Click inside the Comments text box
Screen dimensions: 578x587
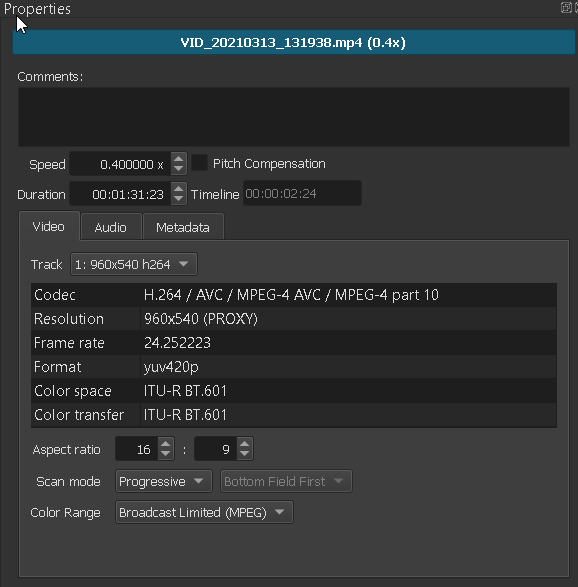point(293,117)
